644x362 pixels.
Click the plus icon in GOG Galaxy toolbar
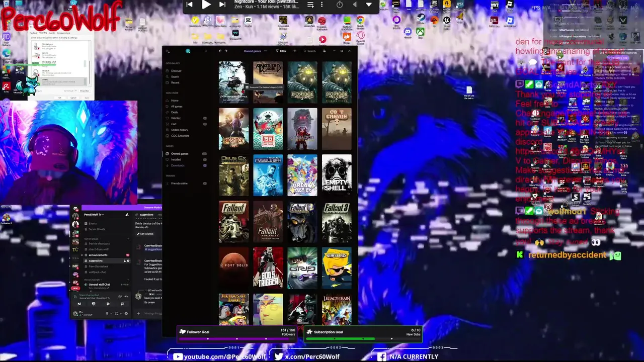click(295, 51)
